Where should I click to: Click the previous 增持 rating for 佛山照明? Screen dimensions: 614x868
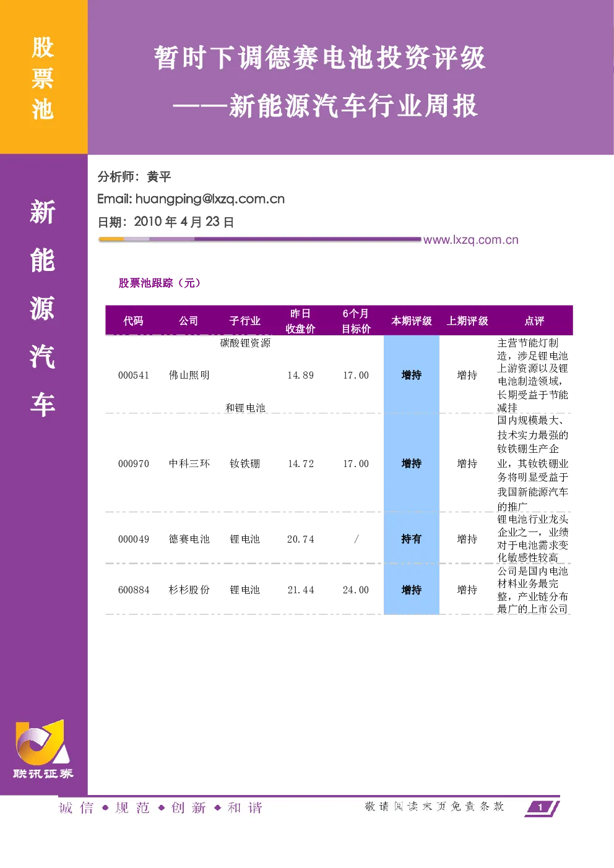pyautogui.click(x=467, y=375)
